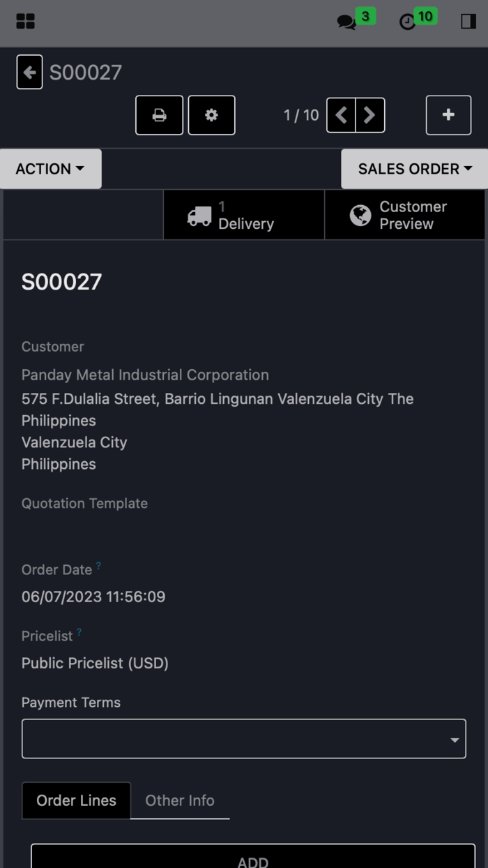Image resolution: width=488 pixels, height=868 pixels.
Task: Expand the SALES ORDER status dropdown
Action: click(415, 169)
